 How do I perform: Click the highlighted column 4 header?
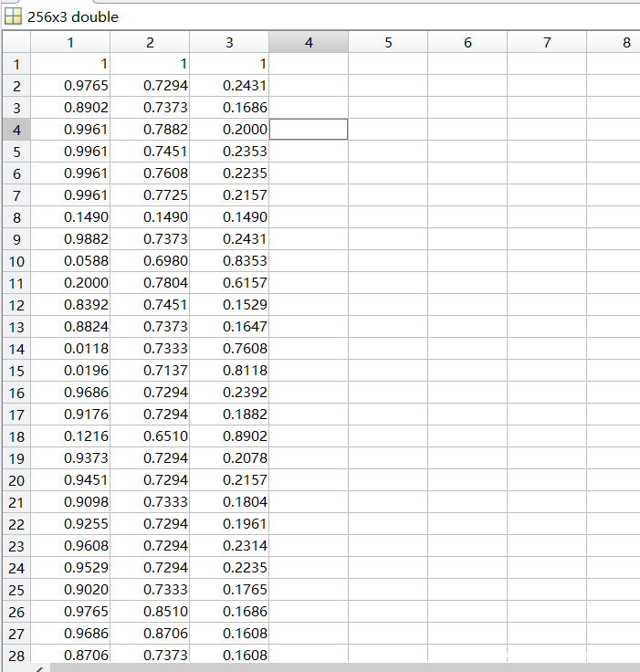pos(309,42)
